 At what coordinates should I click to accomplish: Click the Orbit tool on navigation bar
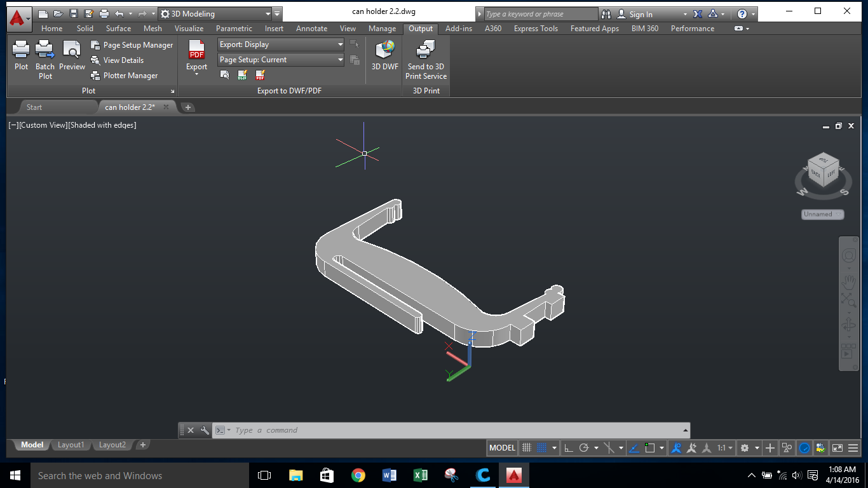[849, 325]
